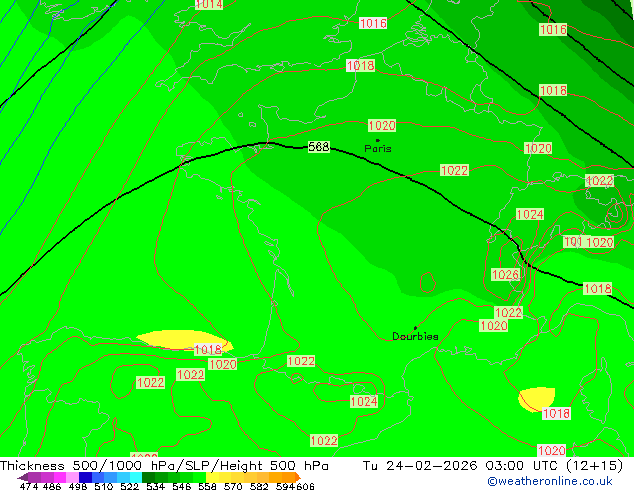Click the 1024 label south of Dourbies

click(364, 401)
